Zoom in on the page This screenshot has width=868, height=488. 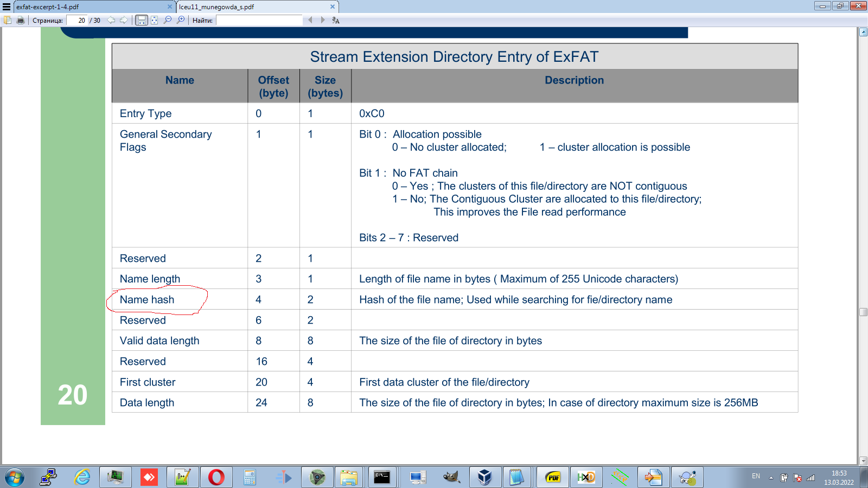pyautogui.click(x=180, y=20)
